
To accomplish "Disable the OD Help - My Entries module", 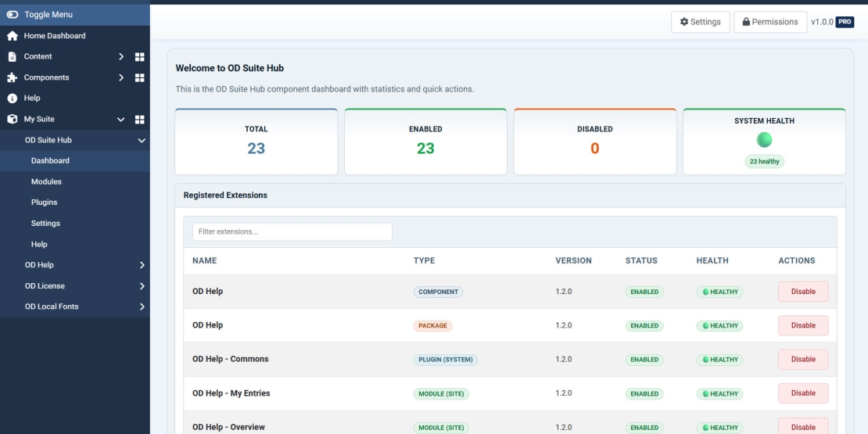I will tap(803, 393).
